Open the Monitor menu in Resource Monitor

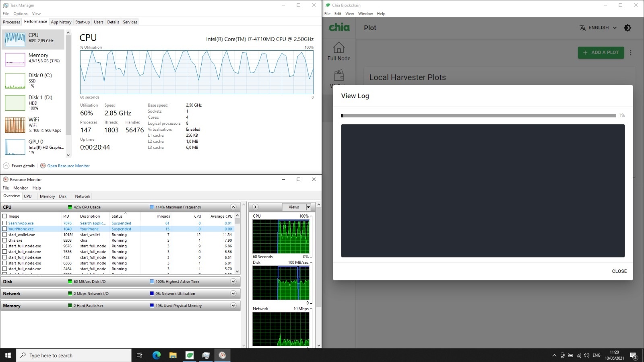point(21,188)
